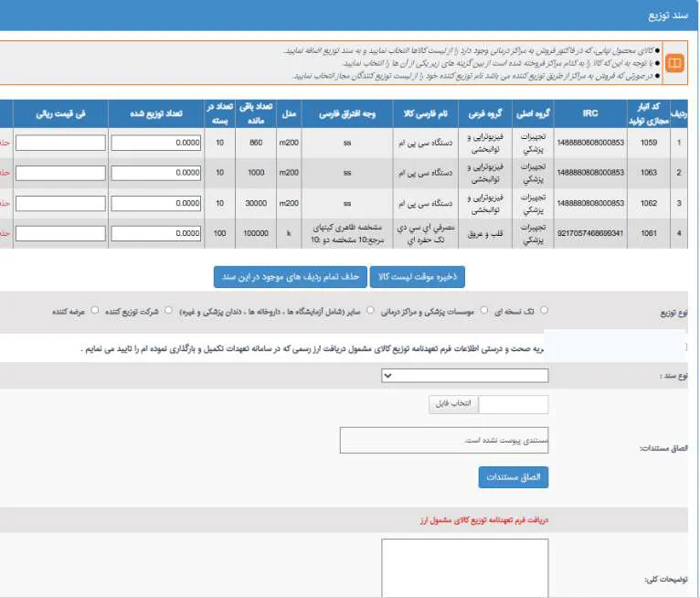Click 'حذف تمام ردیف های موجود در این سند'

coord(290,276)
